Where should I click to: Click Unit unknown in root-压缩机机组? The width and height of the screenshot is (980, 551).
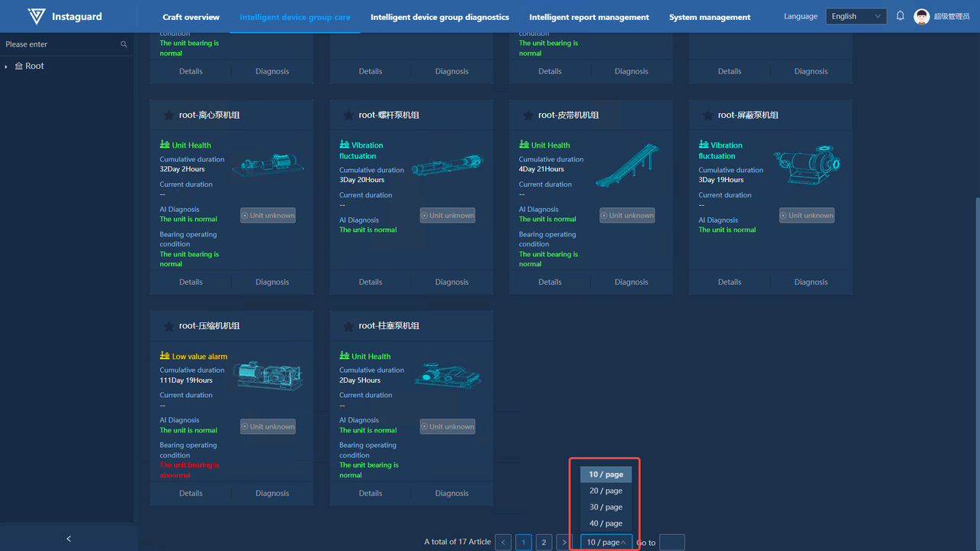click(x=268, y=427)
